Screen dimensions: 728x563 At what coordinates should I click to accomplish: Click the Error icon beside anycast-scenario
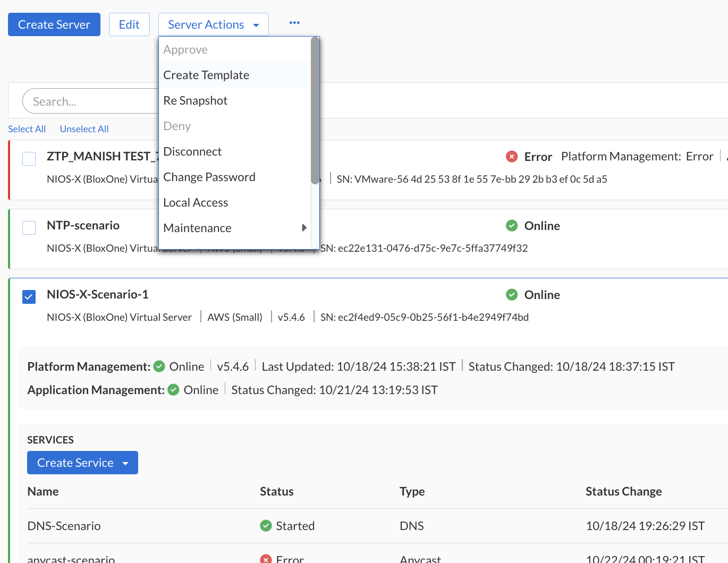click(x=265, y=558)
